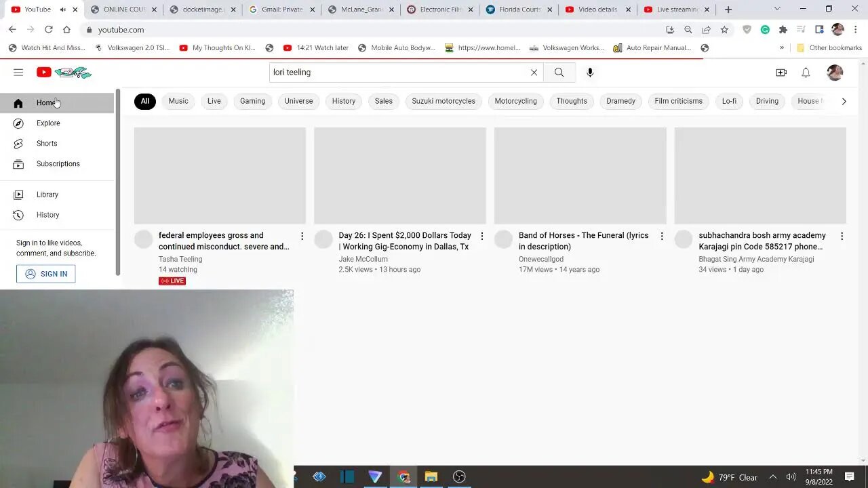The width and height of the screenshot is (868, 488).
Task: Show hidden system tray icons
Action: [772, 477]
